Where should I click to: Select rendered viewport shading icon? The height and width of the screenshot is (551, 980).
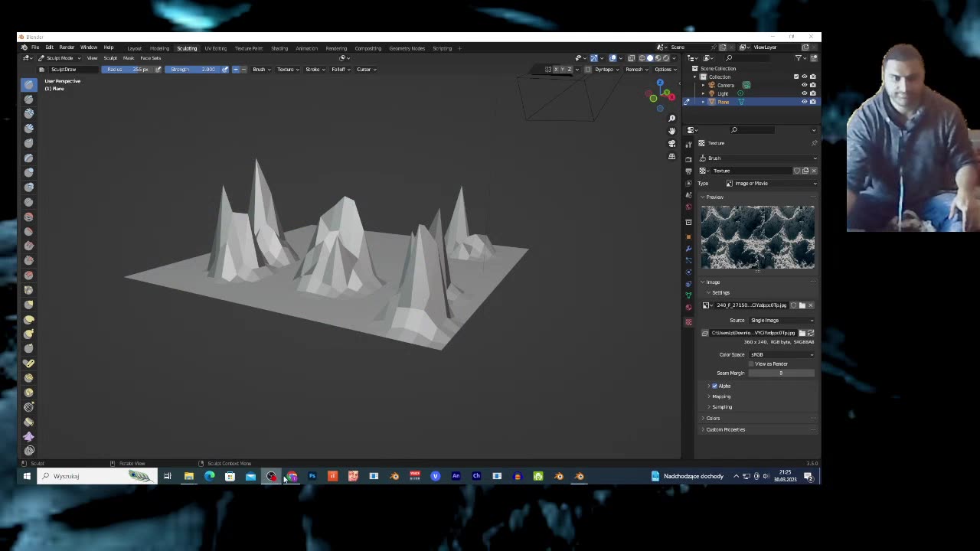(665, 58)
